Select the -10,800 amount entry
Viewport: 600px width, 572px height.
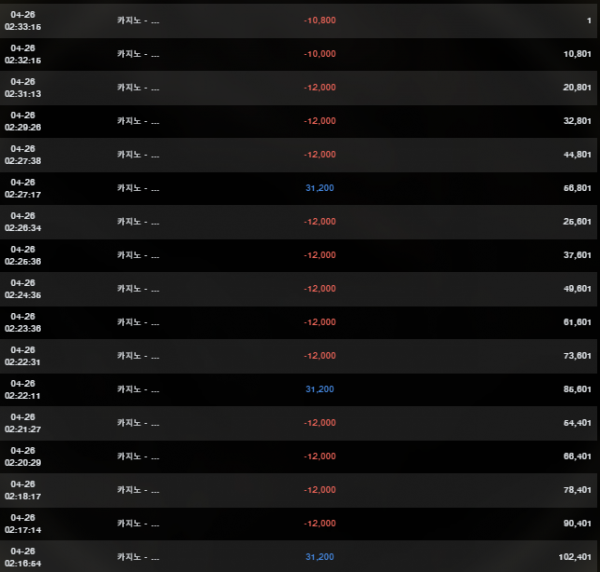pyautogui.click(x=319, y=20)
